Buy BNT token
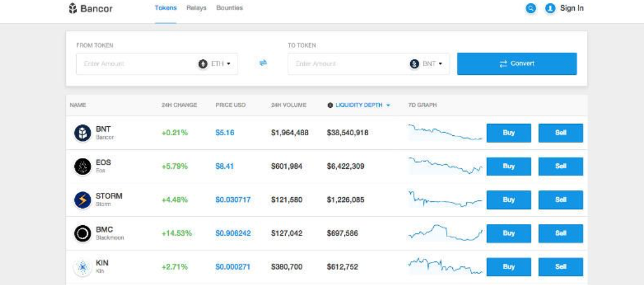The image size is (644, 285). coord(509,132)
